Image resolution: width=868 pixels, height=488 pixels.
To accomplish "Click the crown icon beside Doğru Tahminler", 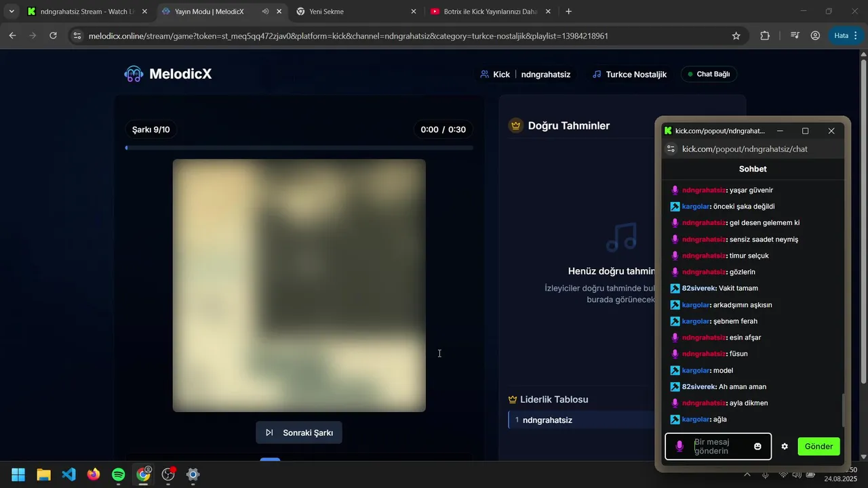I will (515, 125).
